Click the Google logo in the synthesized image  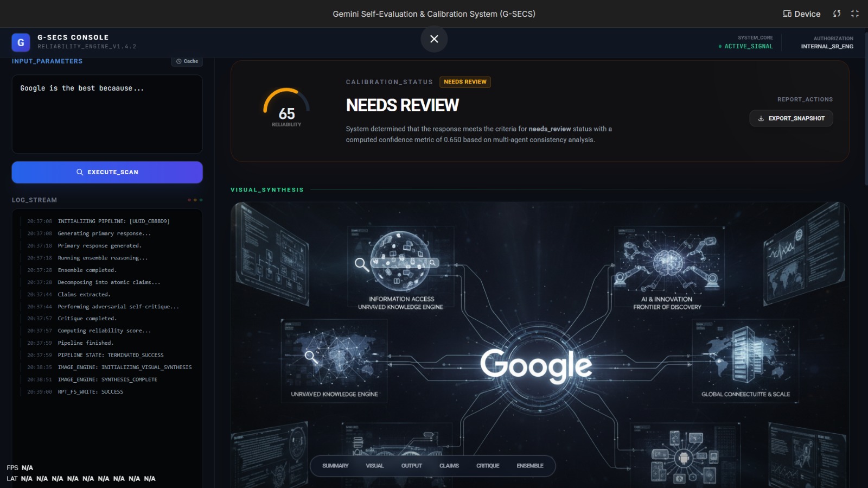pos(536,365)
